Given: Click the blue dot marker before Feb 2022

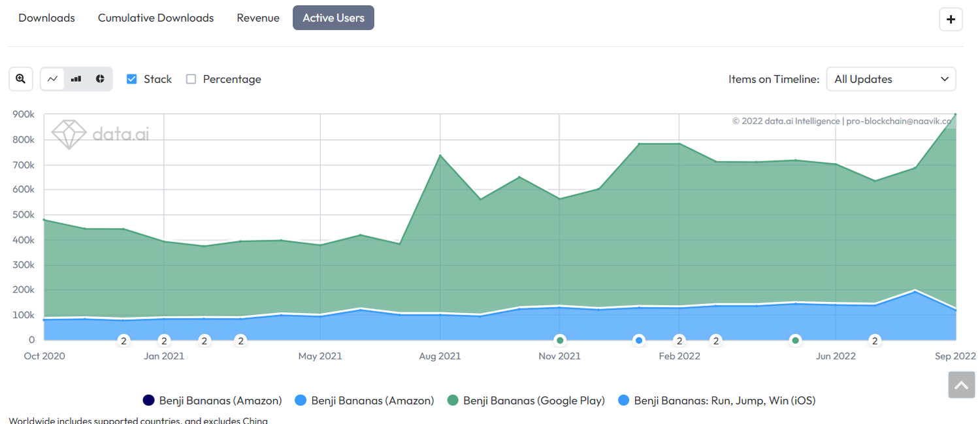Looking at the screenshot, I should pos(639,340).
